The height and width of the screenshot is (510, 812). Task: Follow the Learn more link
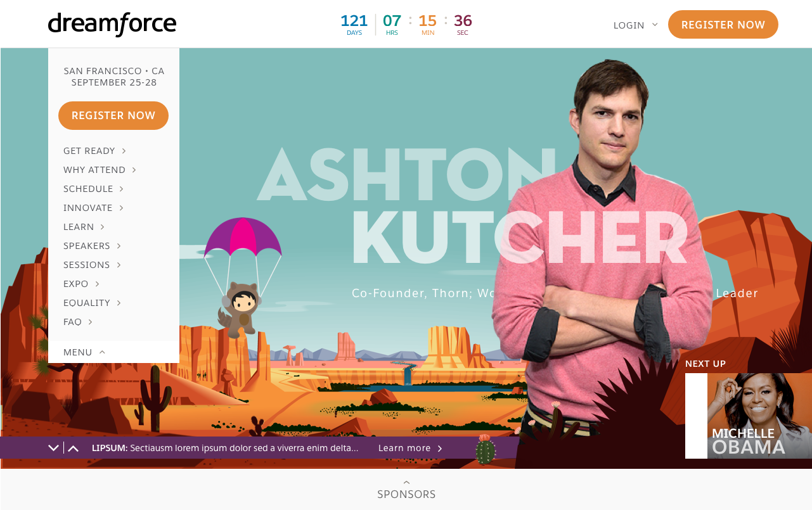(404, 448)
